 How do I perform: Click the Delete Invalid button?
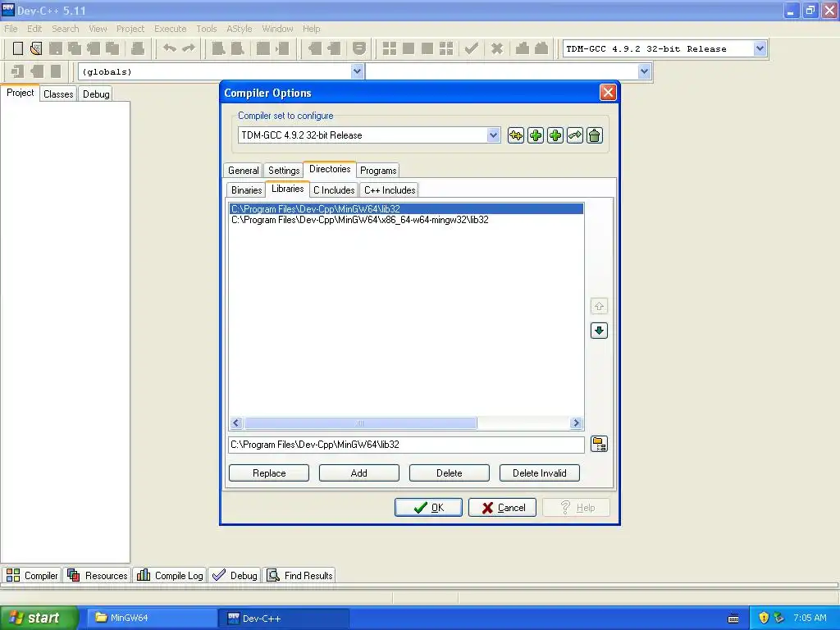click(540, 473)
